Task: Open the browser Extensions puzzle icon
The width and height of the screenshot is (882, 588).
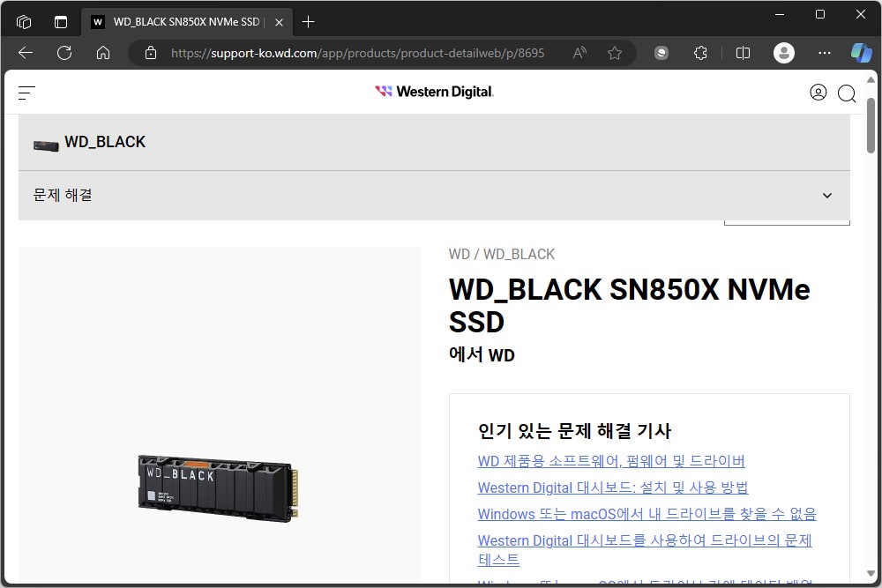Action: coord(700,53)
